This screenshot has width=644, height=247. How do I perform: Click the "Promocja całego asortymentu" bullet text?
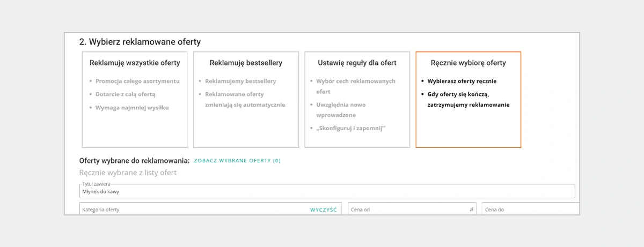click(x=137, y=81)
